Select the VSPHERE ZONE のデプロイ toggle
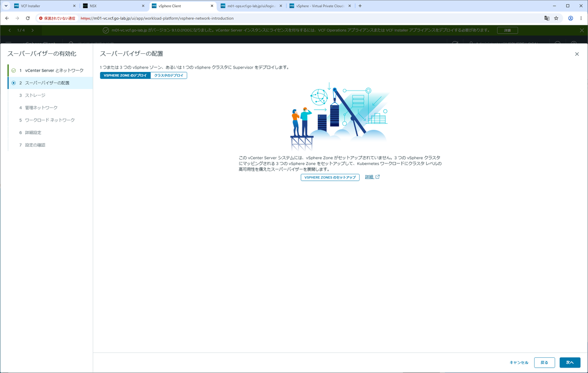 125,75
